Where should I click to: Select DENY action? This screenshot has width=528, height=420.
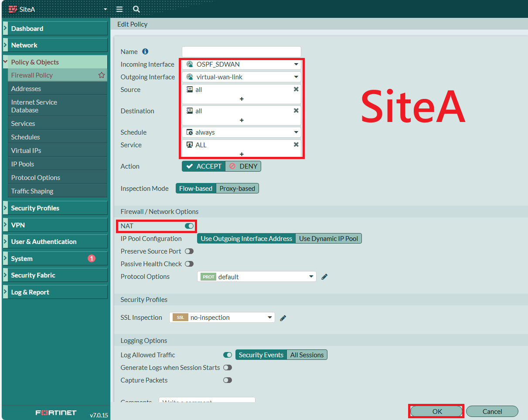click(x=243, y=166)
